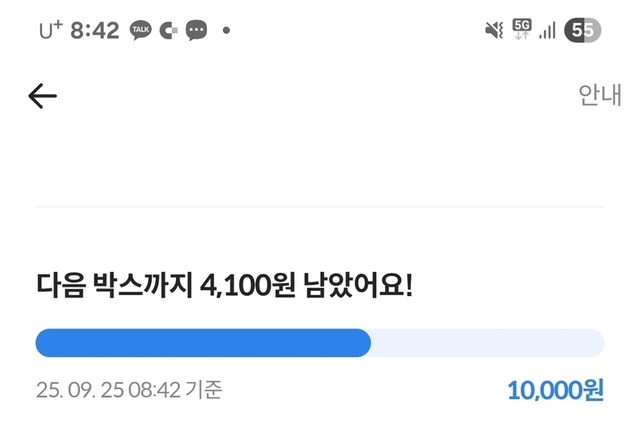Tap the muted sound status icon
640x440 pixels.
click(x=494, y=30)
